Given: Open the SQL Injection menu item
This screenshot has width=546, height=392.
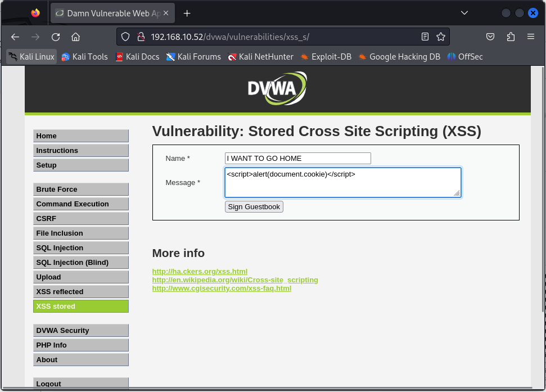Looking at the screenshot, I should [81, 248].
